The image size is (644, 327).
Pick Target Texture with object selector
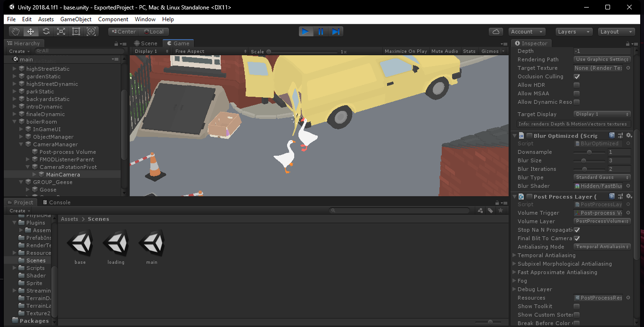pyautogui.click(x=628, y=68)
